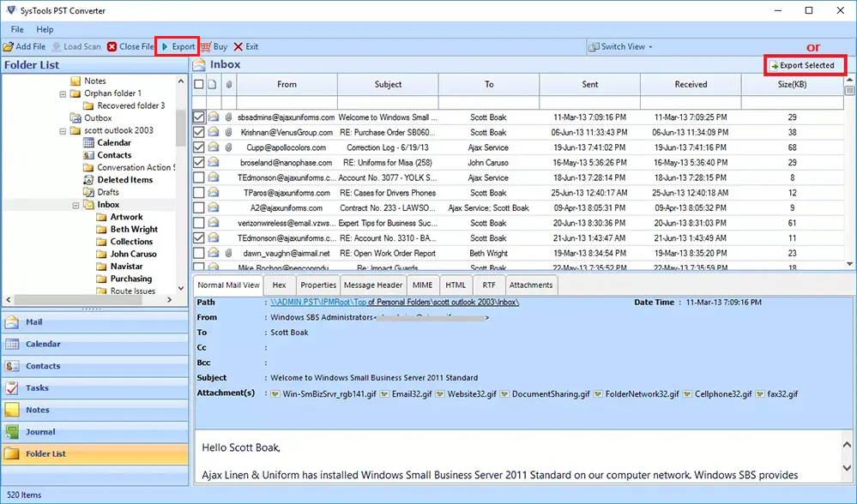Check the dawn_vaughn@airmail.net email checkbox

(199, 254)
